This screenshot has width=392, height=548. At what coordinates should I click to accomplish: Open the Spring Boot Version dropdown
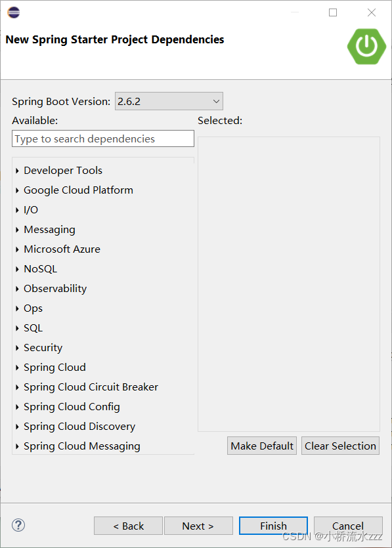(x=169, y=101)
